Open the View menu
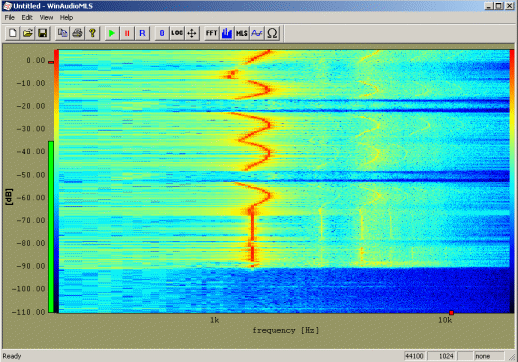Screen dimensions: 518x362 (46, 17)
